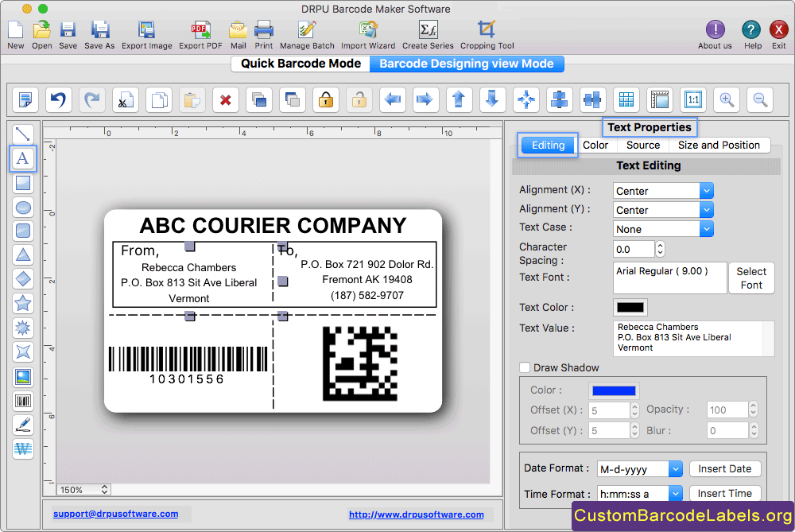Select the Color tab
Image resolution: width=795 pixels, height=532 pixels.
coord(595,145)
